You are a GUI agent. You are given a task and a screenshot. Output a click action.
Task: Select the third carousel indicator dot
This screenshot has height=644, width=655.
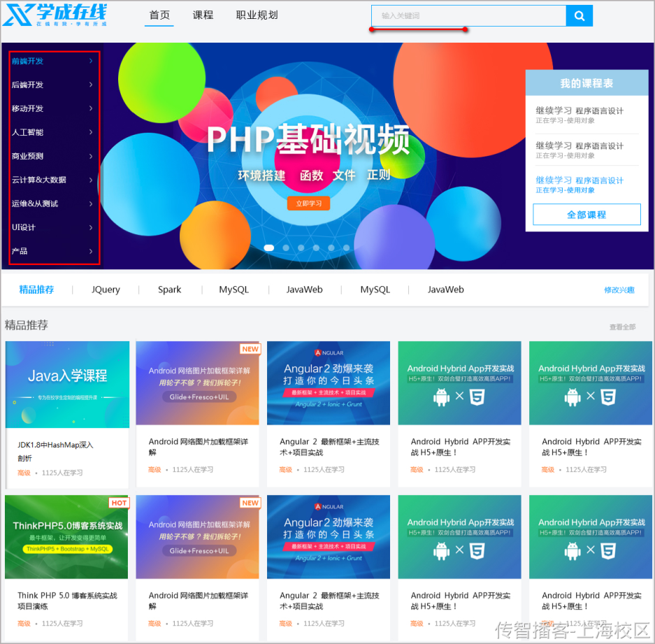[x=301, y=248]
